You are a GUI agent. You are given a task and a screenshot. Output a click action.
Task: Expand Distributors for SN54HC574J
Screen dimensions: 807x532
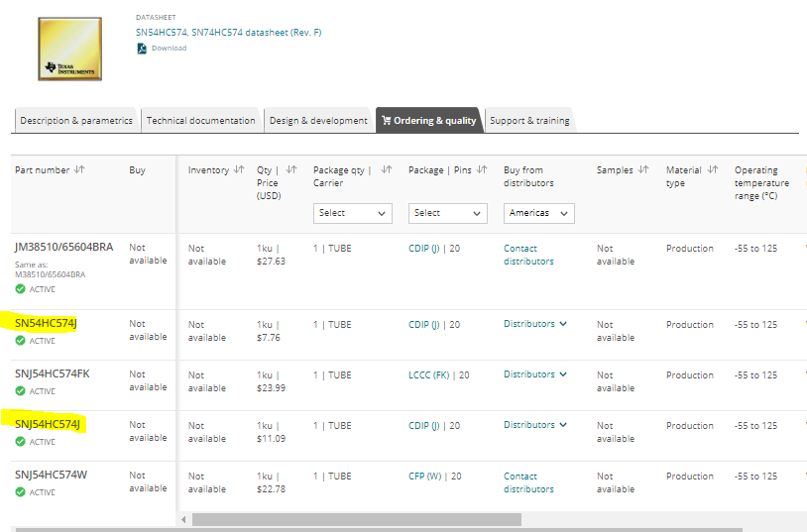[x=534, y=324]
